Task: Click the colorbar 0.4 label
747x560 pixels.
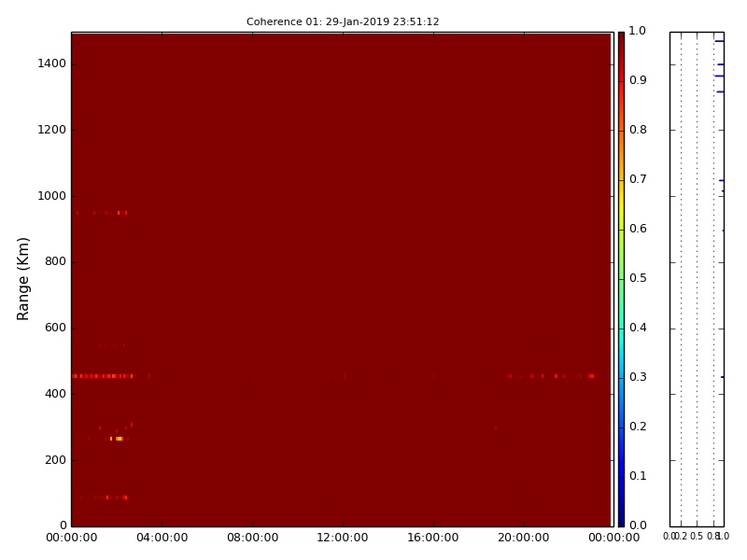Action: coord(638,328)
